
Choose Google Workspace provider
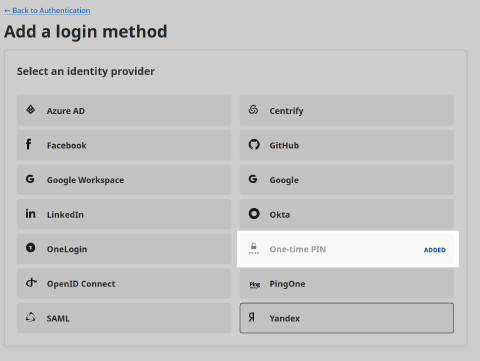click(124, 180)
